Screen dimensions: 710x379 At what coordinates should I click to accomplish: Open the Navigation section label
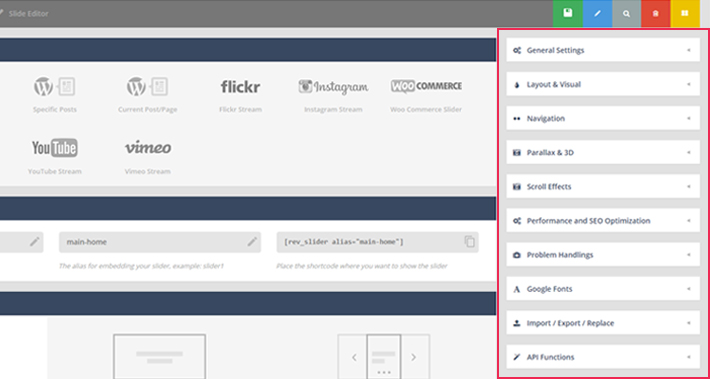click(546, 119)
